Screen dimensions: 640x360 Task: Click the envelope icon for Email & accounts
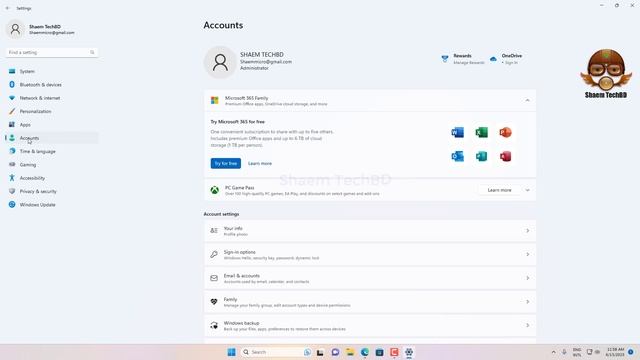point(214,278)
